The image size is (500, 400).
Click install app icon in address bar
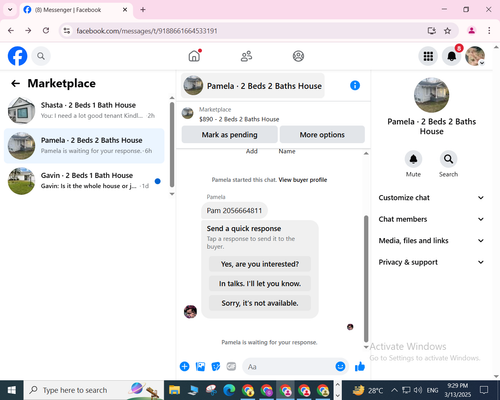click(x=432, y=31)
